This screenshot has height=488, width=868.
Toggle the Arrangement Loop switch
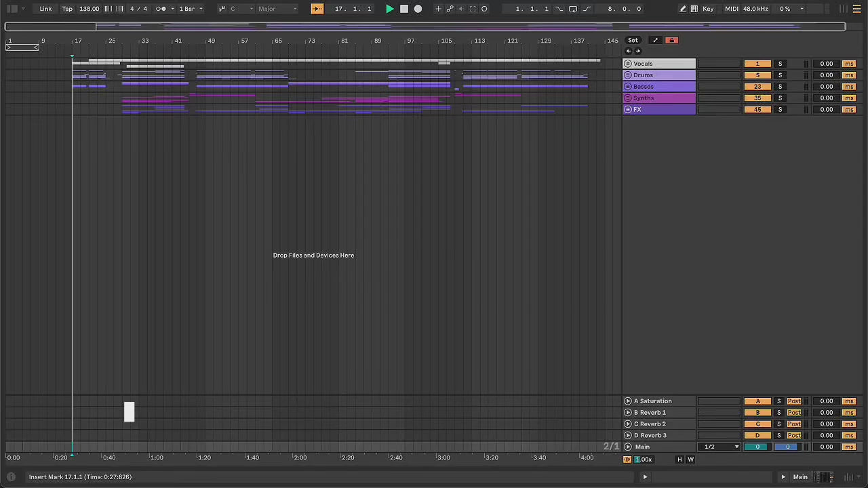572,9
